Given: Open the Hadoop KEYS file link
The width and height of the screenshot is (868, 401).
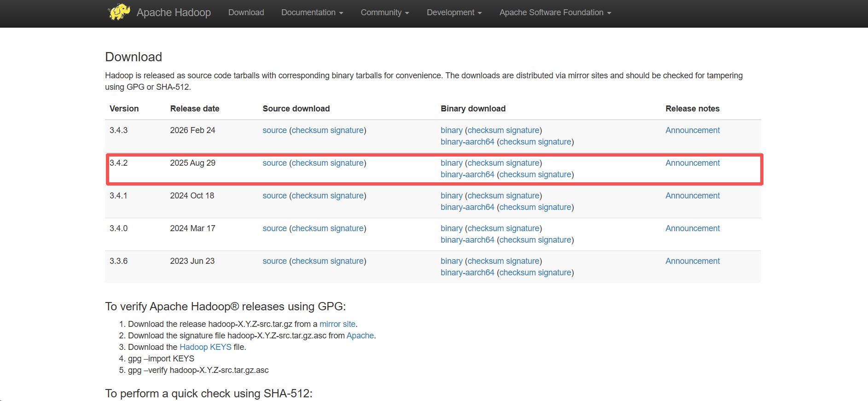Looking at the screenshot, I should pyautogui.click(x=205, y=347).
